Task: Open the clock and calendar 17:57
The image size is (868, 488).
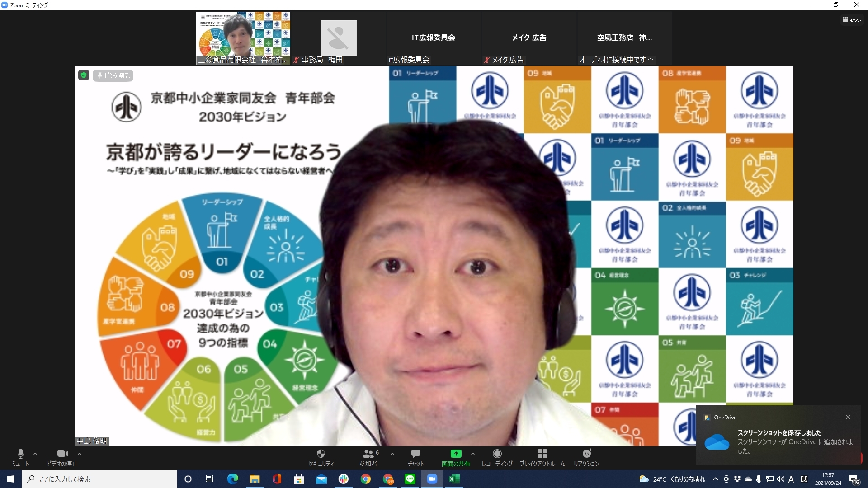Action: pos(828,479)
